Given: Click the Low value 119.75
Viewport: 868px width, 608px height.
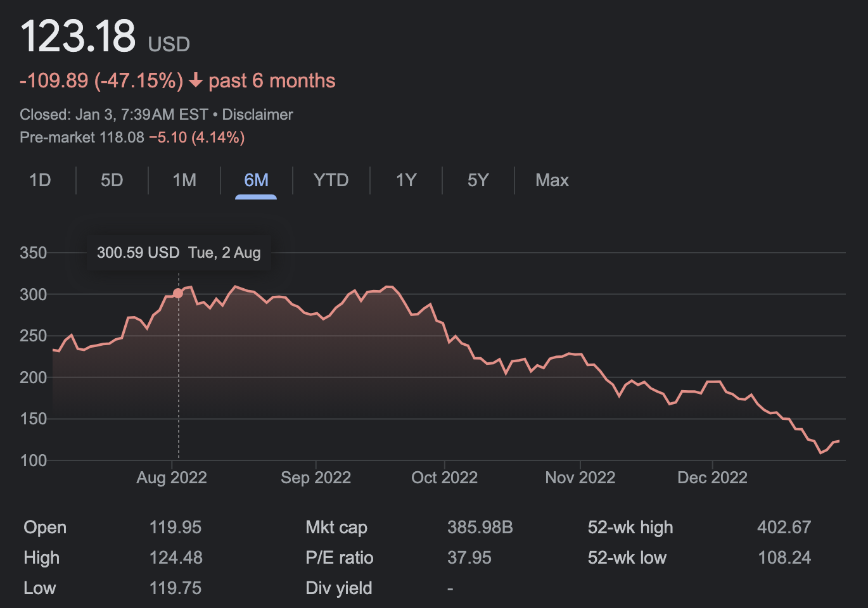Looking at the screenshot, I should 176,588.
